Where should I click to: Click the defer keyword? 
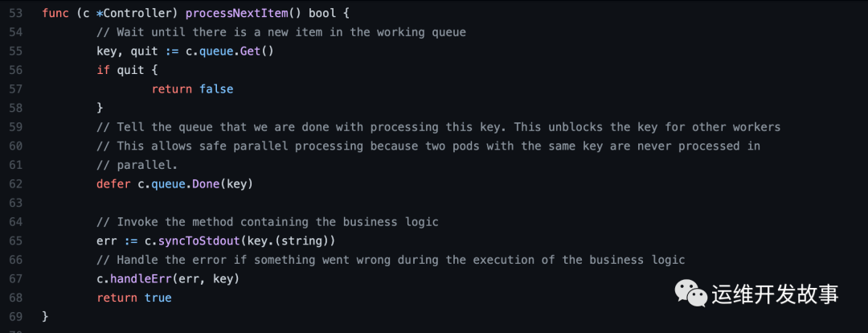pyautogui.click(x=113, y=183)
